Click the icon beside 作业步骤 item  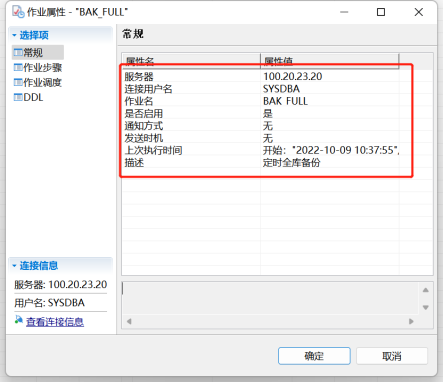(18, 67)
